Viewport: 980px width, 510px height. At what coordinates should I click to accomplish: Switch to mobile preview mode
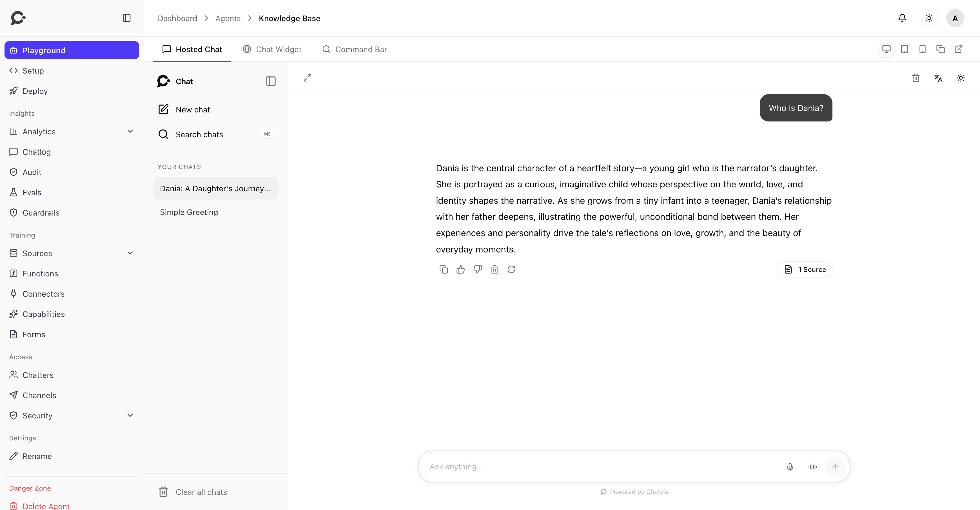click(922, 49)
